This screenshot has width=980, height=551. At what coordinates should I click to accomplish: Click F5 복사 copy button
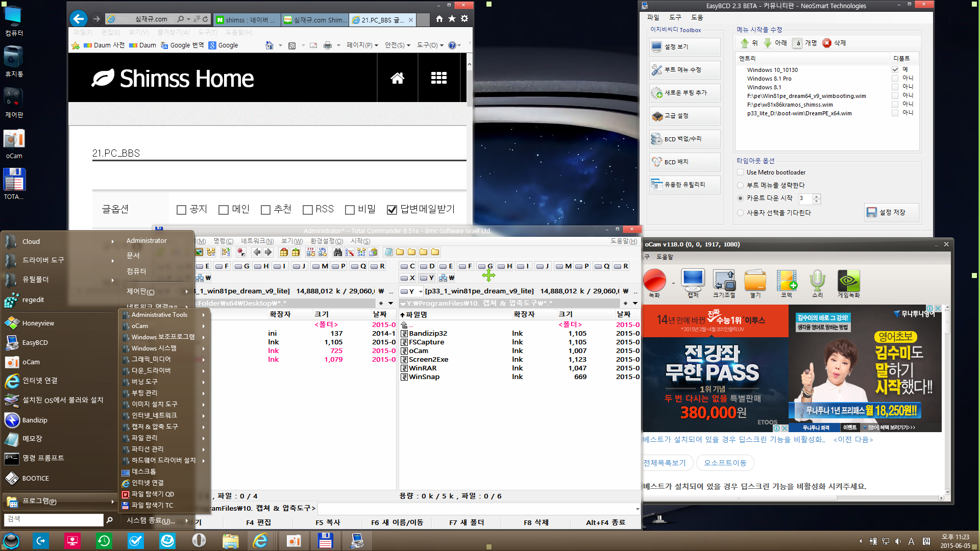pos(328,522)
